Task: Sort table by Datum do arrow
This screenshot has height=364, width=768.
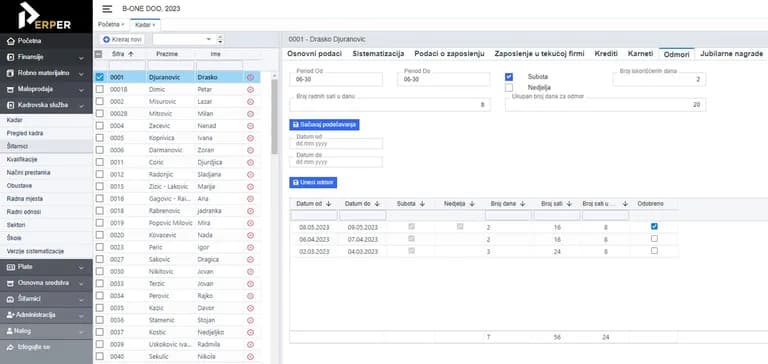Action: [x=377, y=203]
